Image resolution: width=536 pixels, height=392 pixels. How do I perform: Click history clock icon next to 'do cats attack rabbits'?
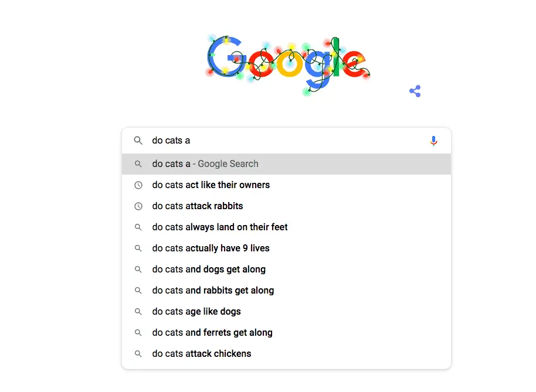point(138,206)
